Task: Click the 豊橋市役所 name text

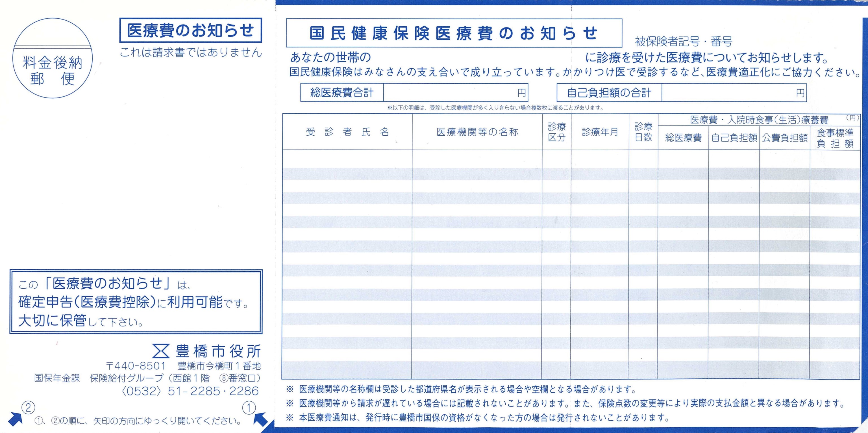Action: click(218, 351)
